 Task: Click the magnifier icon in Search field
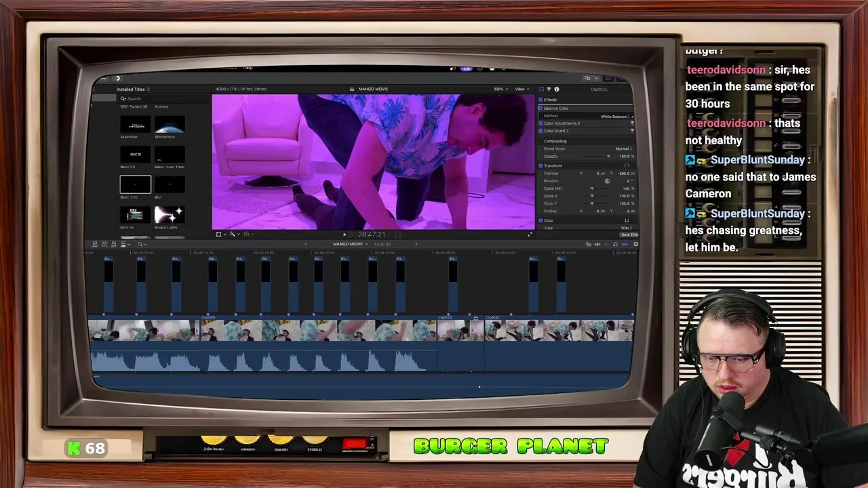point(123,99)
